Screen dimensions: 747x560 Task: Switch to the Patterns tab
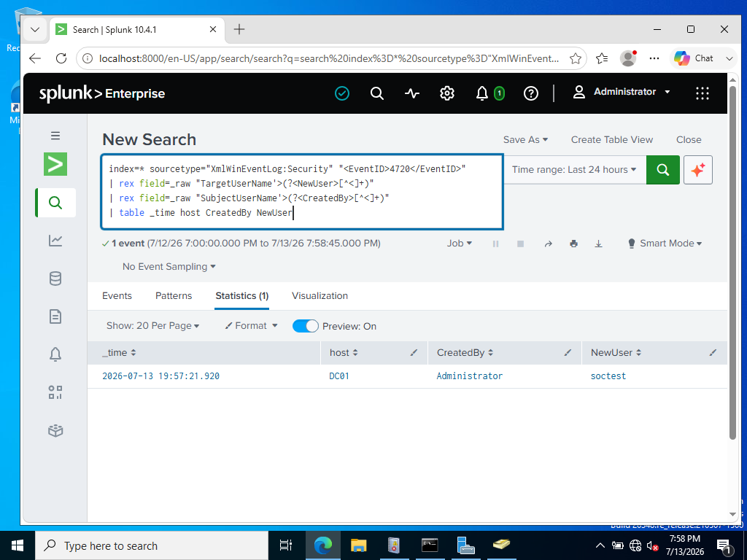pos(174,296)
